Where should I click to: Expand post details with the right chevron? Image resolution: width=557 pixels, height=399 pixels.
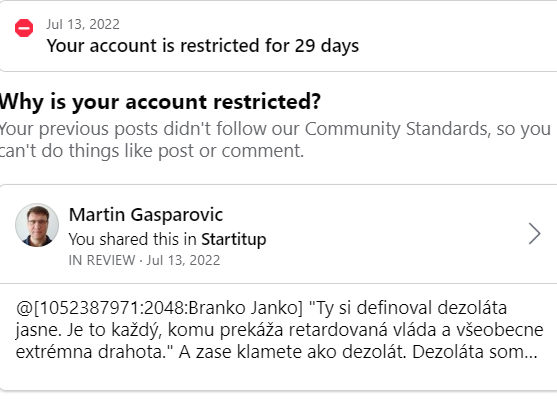point(534,234)
